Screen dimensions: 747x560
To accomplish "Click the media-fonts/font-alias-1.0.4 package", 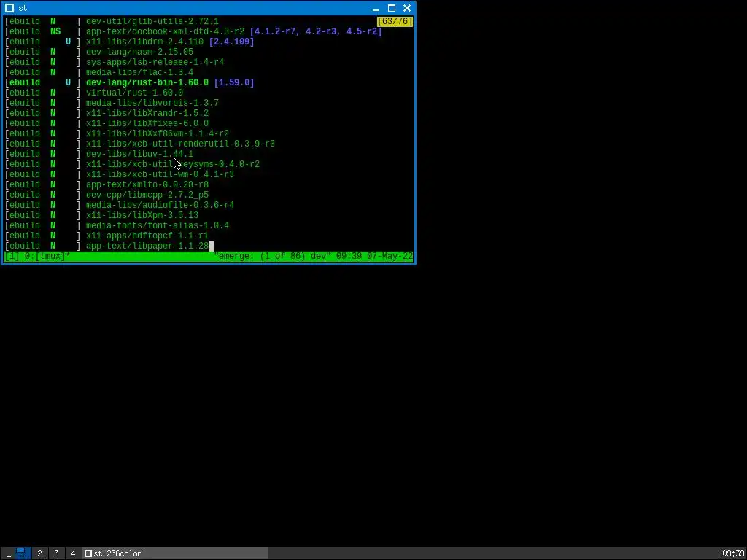I will [x=158, y=226].
